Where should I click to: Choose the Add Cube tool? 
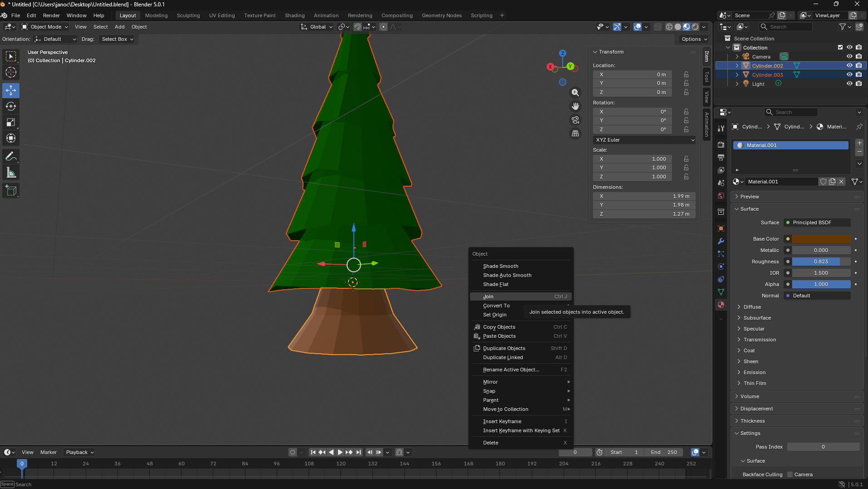coord(11,191)
